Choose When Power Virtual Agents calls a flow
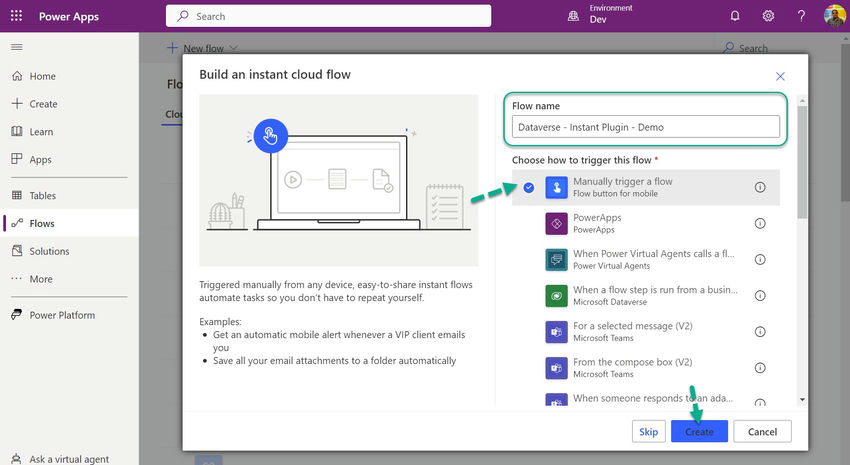The image size is (850, 465). click(x=646, y=260)
